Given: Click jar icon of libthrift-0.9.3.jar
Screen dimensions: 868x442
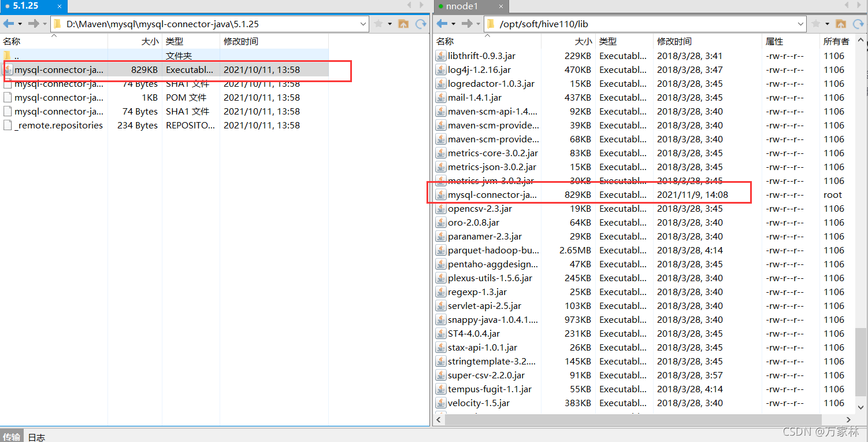Looking at the screenshot, I should (441, 56).
